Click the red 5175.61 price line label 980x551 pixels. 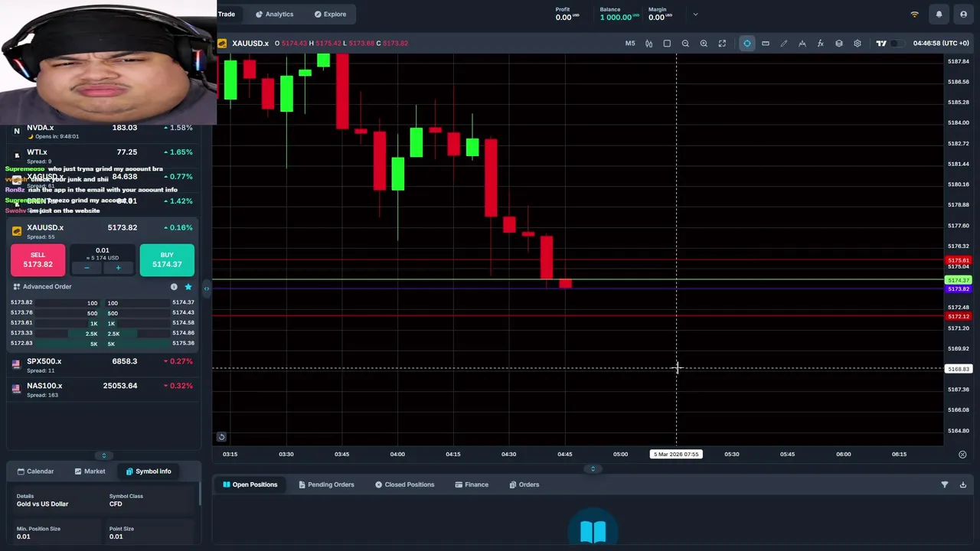(x=959, y=261)
